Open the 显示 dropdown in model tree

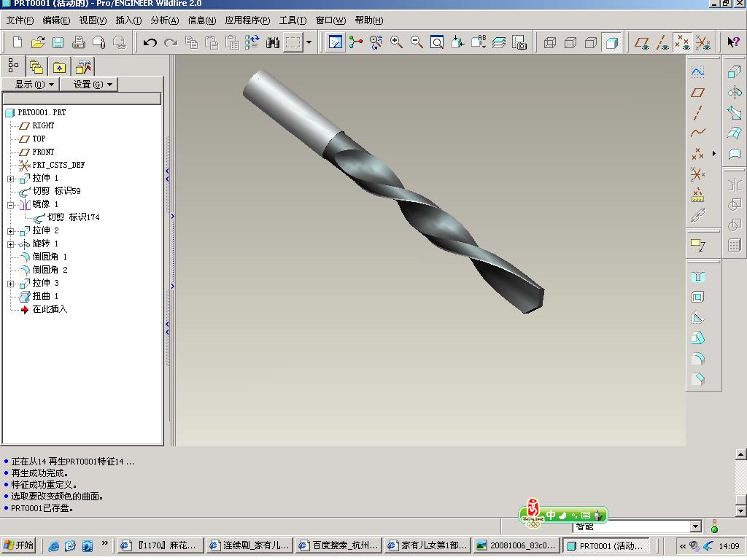pyautogui.click(x=31, y=85)
